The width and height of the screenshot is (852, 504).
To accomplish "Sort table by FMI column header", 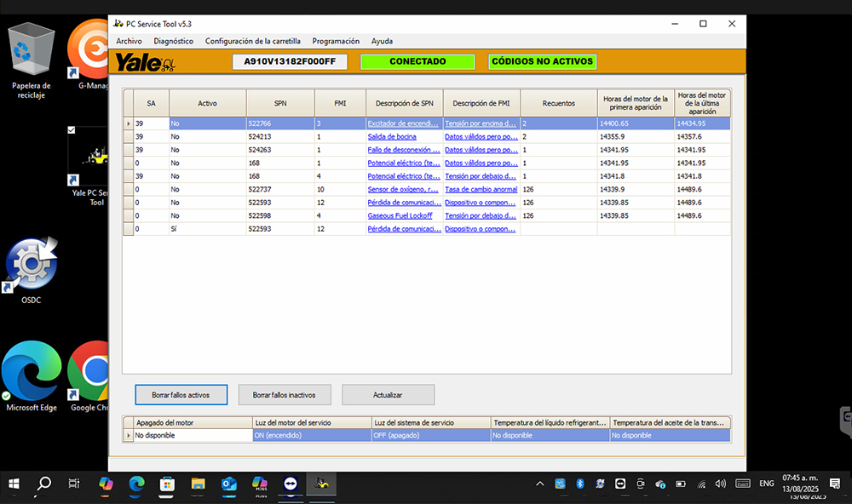I will (x=340, y=103).
